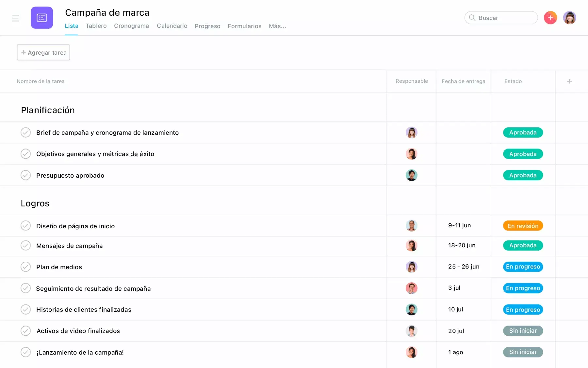The image size is (588, 368).
Task: Sort by Fecha de entrega column header
Action: pyautogui.click(x=463, y=81)
